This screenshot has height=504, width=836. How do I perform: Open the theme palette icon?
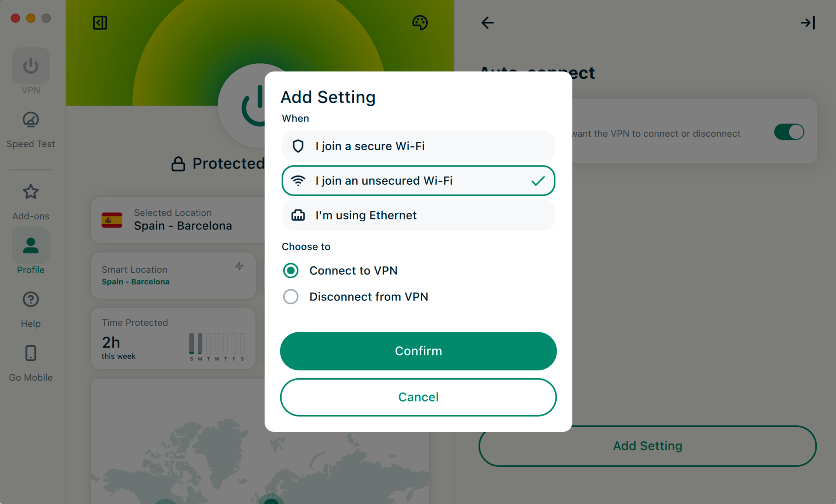point(420,23)
